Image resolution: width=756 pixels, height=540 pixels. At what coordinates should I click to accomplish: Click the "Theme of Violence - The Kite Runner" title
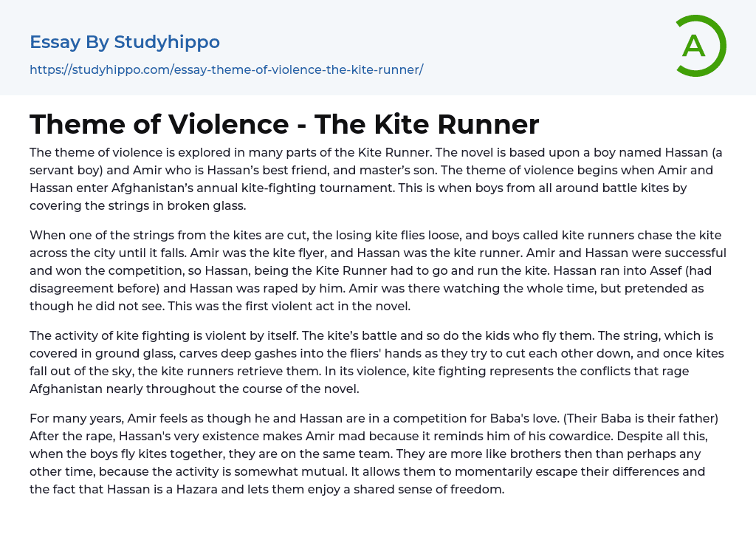click(284, 124)
